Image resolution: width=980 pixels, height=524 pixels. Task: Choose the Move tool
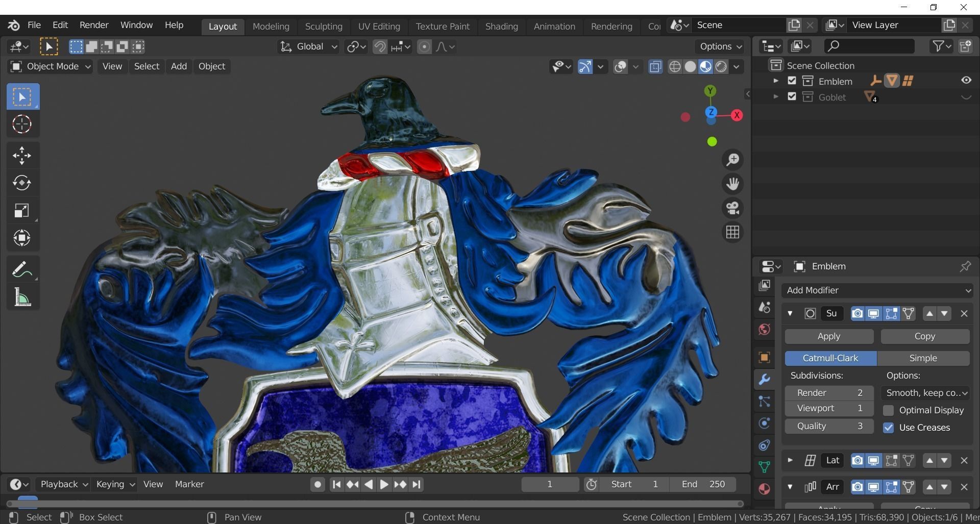pyautogui.click(x=22, y=156)
